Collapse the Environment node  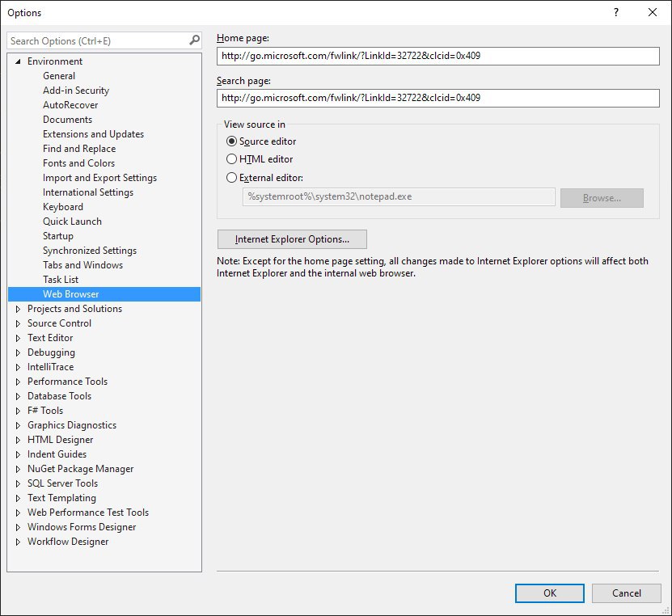[x=18, y=61]
